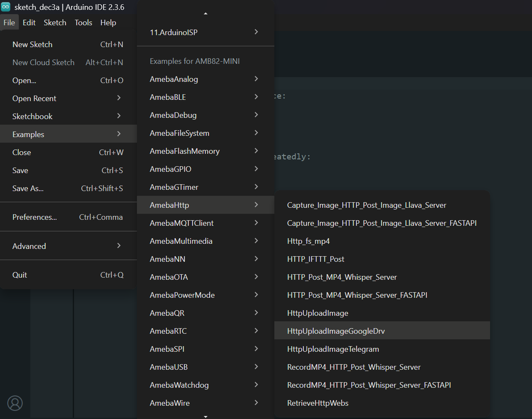This screenshot has height=419, width=532.
Task: Open the HTTP_IFTTT_Post example
Action: pyautogui.click(x=315, y=259)
